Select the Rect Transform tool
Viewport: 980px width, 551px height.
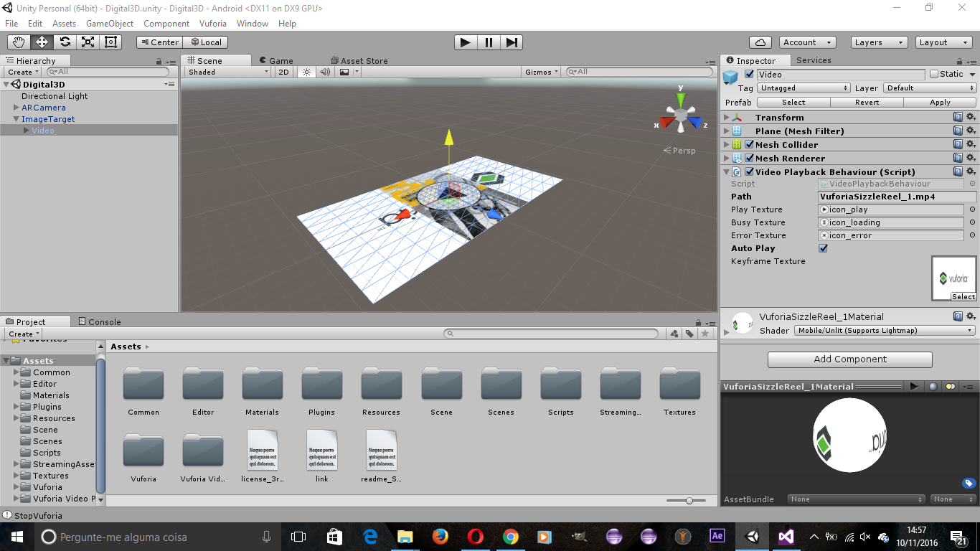[110, 42]
